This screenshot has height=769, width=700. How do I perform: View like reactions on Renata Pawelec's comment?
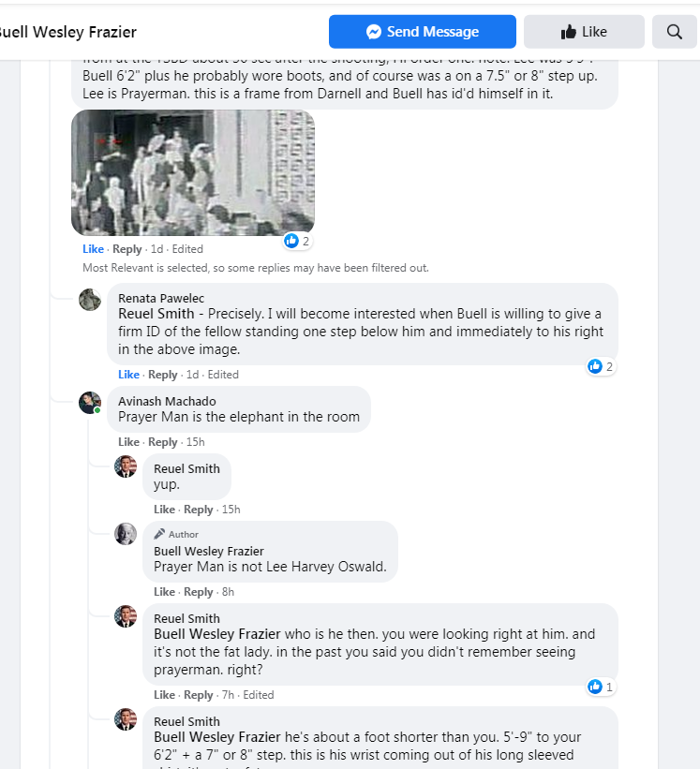pyautogui.click(x=601, y=366)
